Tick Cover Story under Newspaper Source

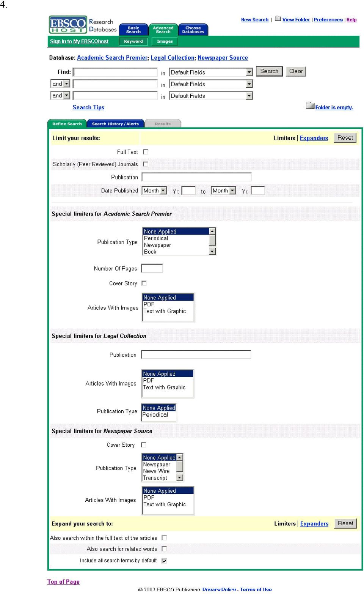144,445
